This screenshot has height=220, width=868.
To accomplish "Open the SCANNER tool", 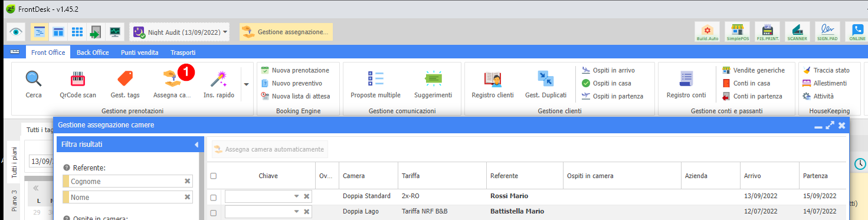I will (797, 32).
